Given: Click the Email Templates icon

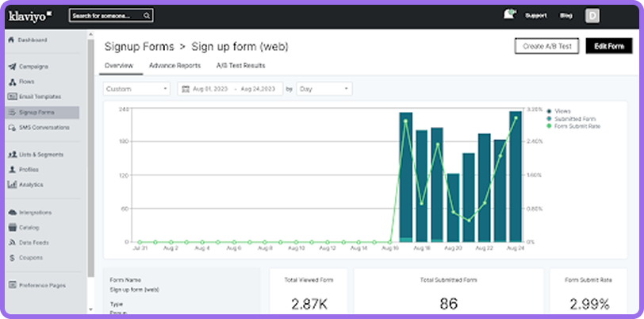Looking at the screenshot, I should [13, 97].
